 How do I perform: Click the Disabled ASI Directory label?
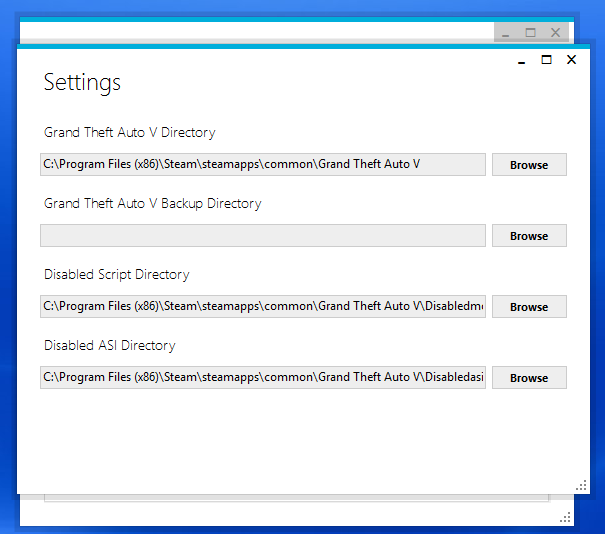click(110, 345)
